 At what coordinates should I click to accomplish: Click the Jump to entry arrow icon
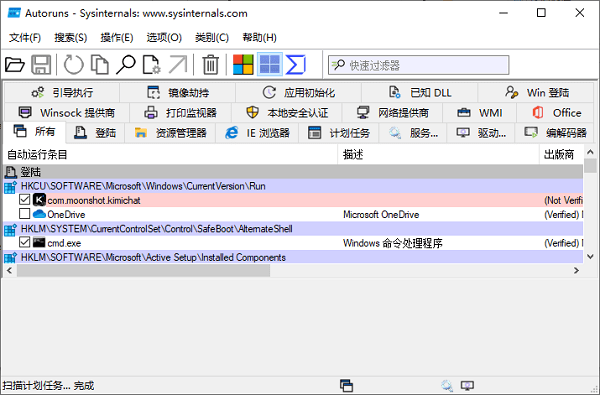[x=178, y=64]
